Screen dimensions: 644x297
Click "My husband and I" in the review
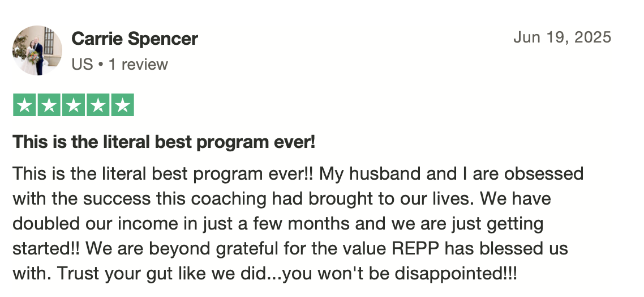click(393, 173)
